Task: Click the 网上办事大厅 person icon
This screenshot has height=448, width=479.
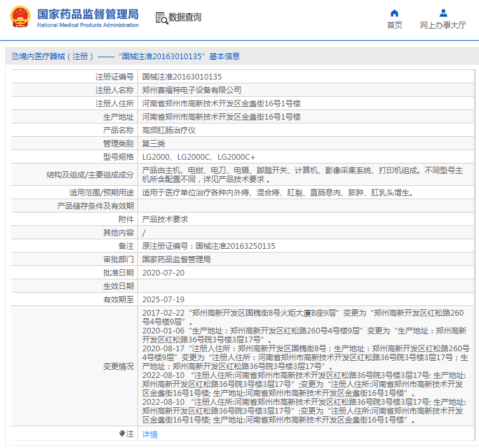Action: click(x=443, y=13)
